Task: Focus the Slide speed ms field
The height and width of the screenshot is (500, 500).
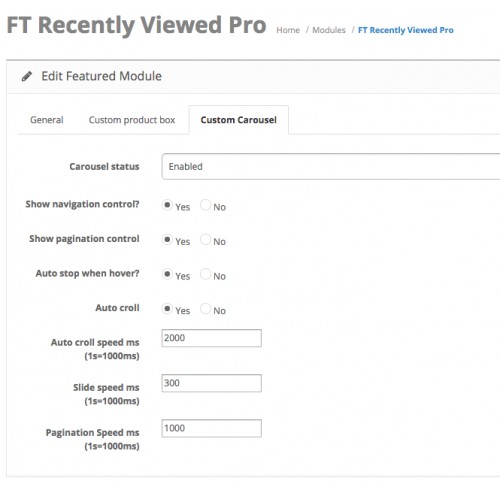Action: (212, 383)
